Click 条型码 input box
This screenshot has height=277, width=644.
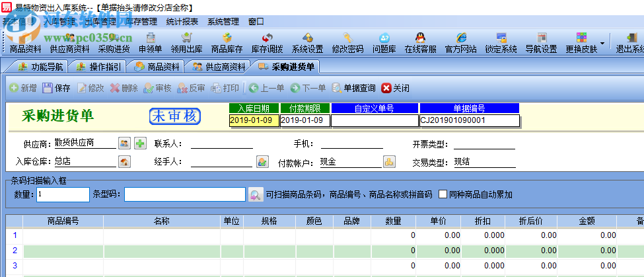pyautogui.click(x=185, y=194)
